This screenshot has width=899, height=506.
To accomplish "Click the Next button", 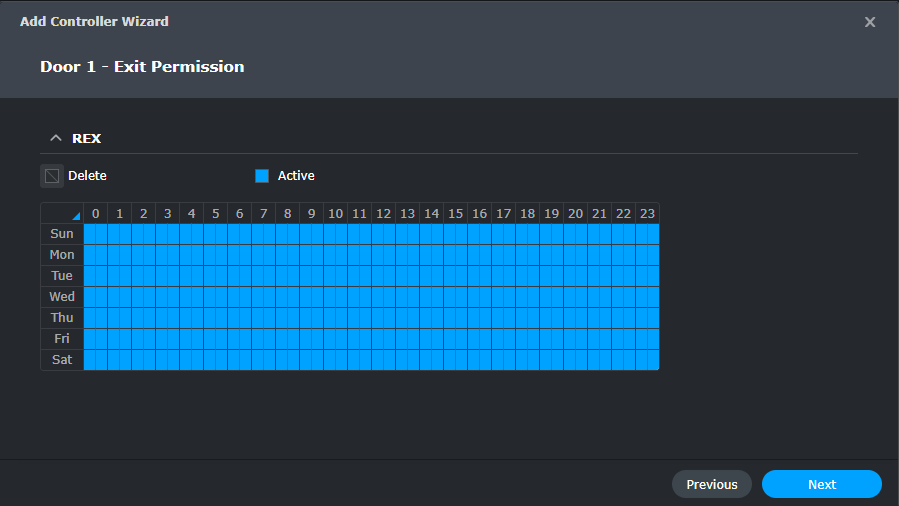I will (821, 484).
